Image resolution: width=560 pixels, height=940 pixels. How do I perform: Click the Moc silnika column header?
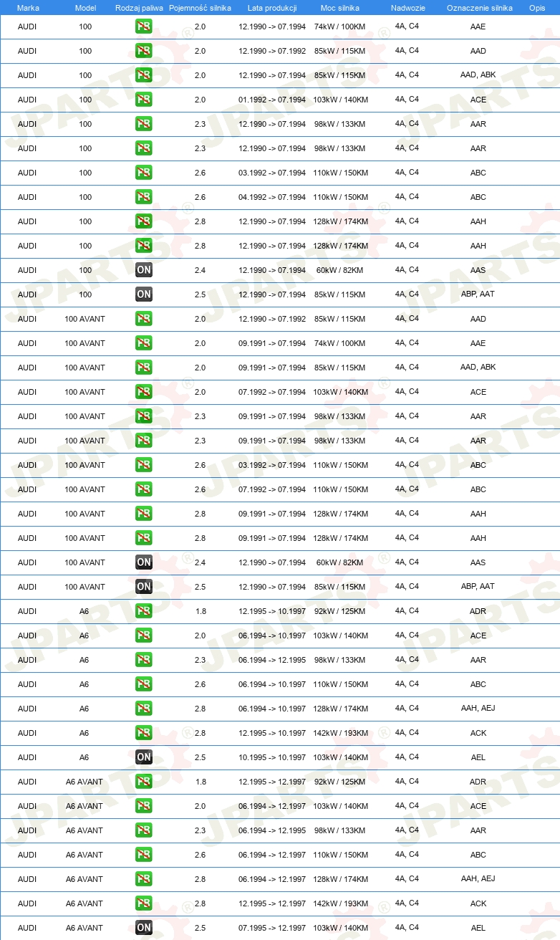click(x=340, y=8)
